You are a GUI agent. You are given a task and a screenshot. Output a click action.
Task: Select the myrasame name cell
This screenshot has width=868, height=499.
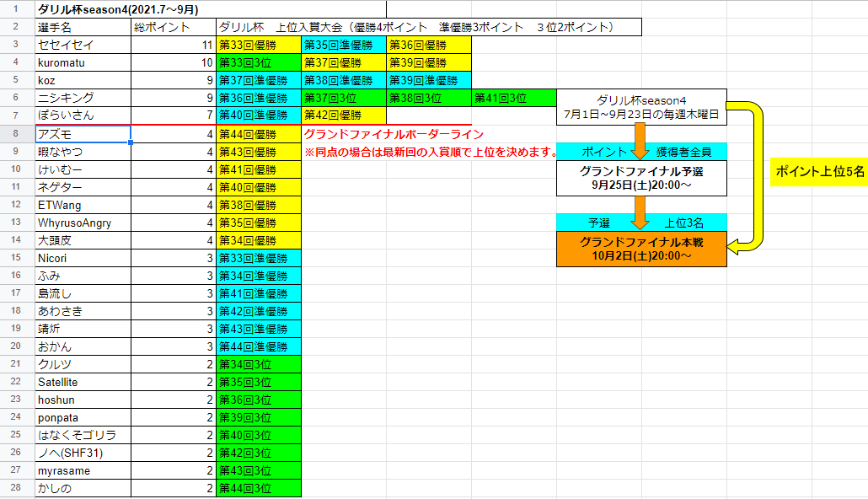[x=83, y=470]
